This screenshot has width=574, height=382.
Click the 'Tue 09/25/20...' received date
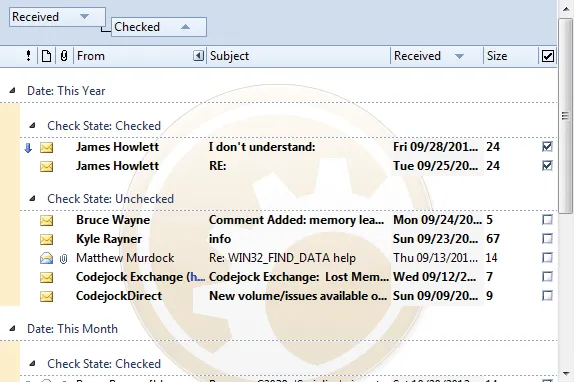click(x=436, y=166)
